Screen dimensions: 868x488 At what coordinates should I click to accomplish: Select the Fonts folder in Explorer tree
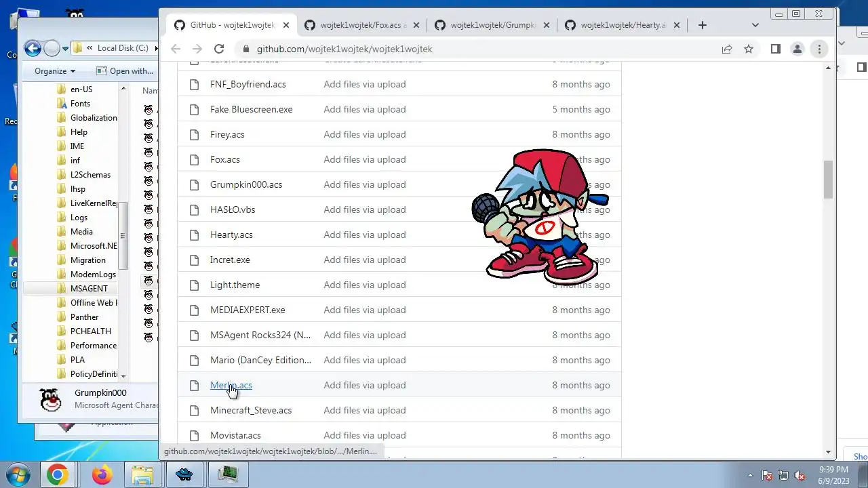click(x=80, y=103)
